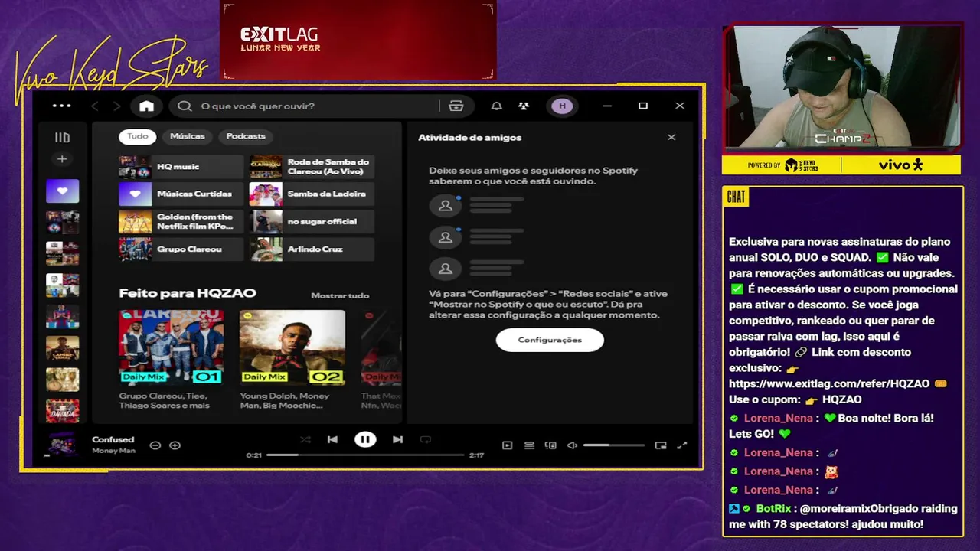Click the exitlag.com/refer/HQZAO link in chat
This screenshot has height=551, width=980.
(x=829, y=383)
